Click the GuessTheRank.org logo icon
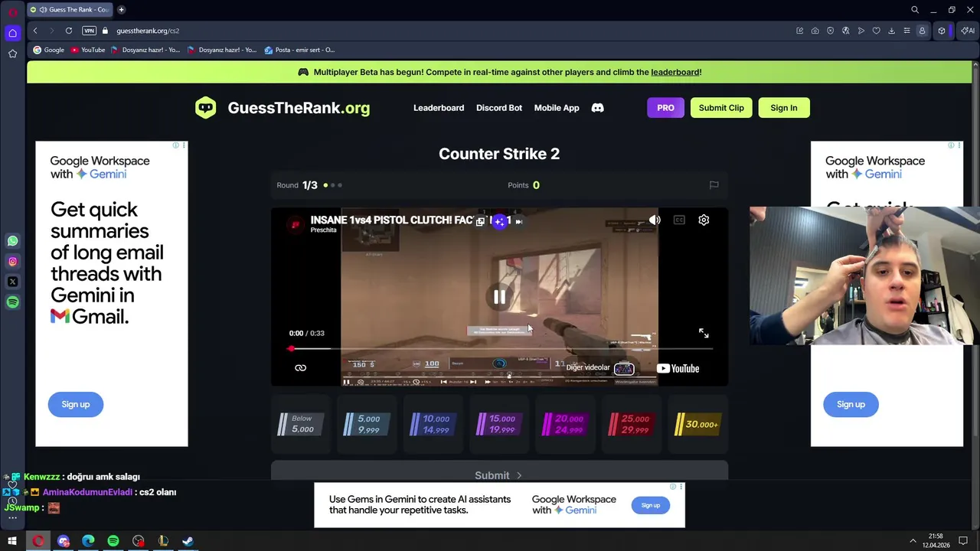Viewport: 980px width, 551px height. pyautogui.click(x=205, y=108)
